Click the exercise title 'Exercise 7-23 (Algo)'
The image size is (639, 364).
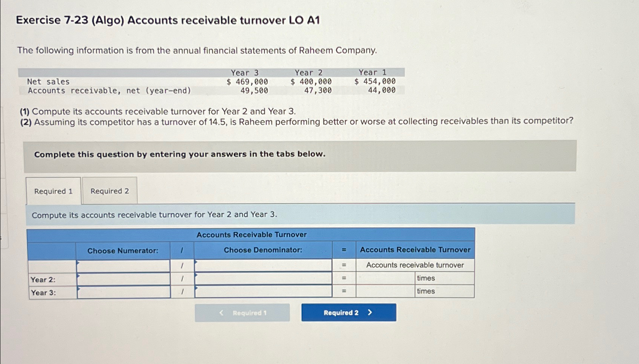click(x=70, y=20)
